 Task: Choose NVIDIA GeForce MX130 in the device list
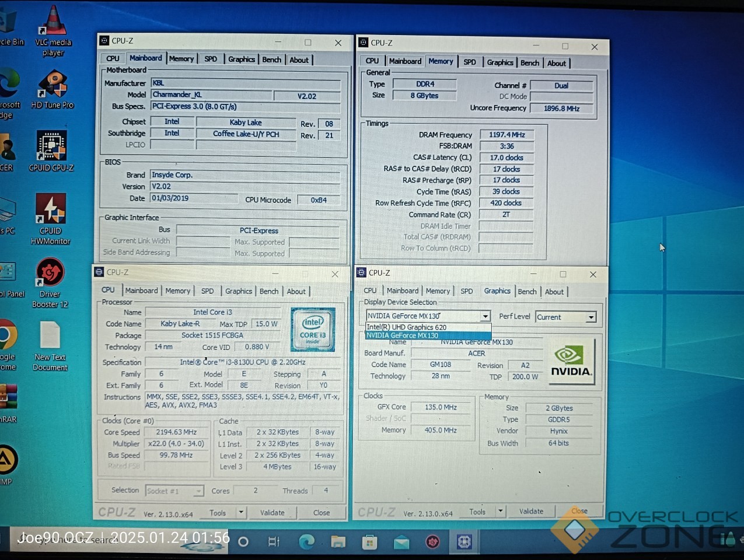click(428, 335)
